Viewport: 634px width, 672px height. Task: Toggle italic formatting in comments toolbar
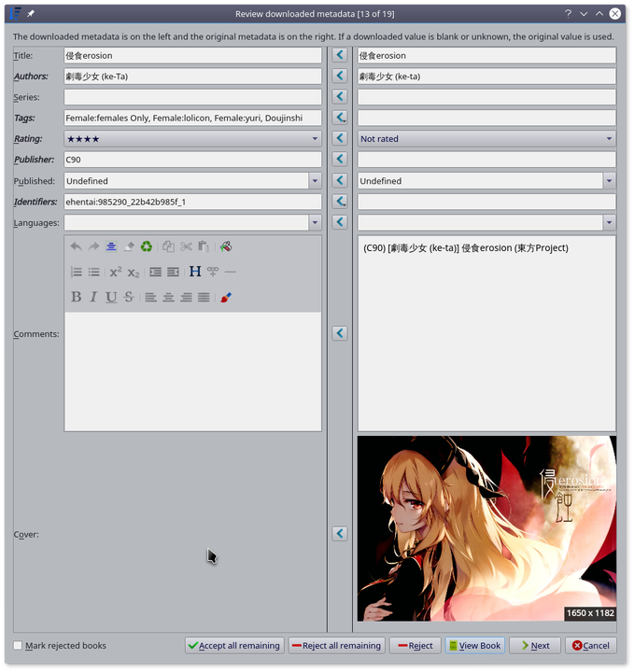pos(93,297)
